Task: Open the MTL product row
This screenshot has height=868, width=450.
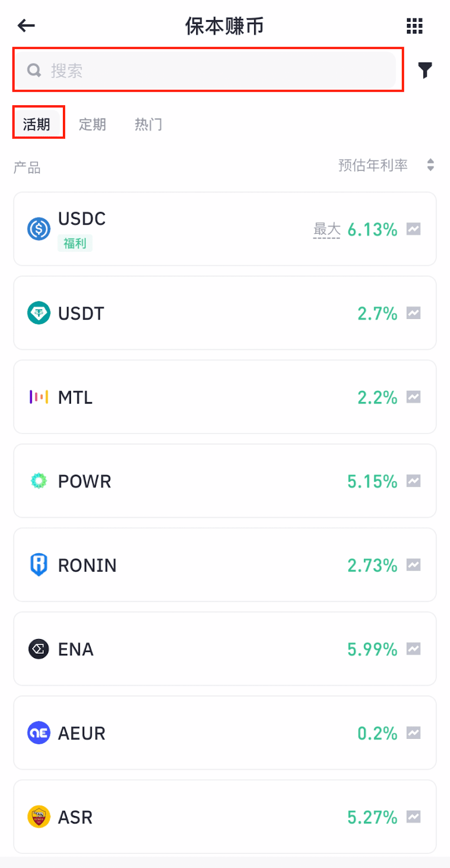Action: (x=224, y=397)
